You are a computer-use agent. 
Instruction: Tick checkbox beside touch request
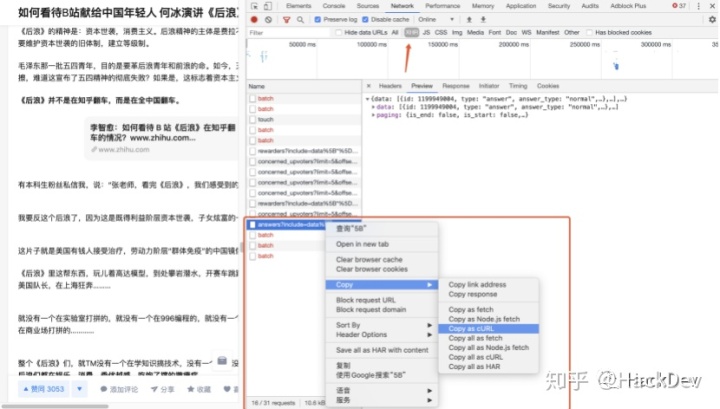253,119
